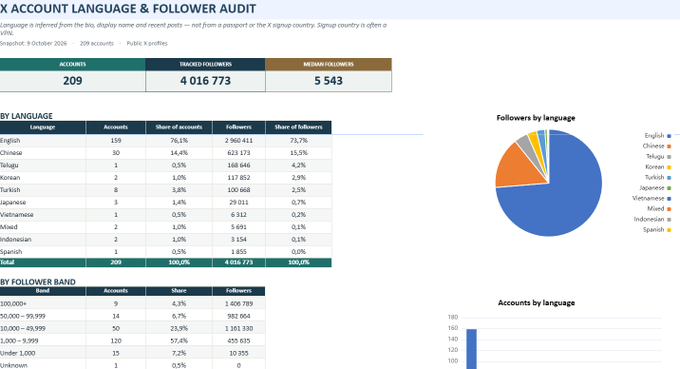The image size is (680, 369).
Task: Select the KPI value 209 under ACCOUNTS
Action: click(72, 81)
